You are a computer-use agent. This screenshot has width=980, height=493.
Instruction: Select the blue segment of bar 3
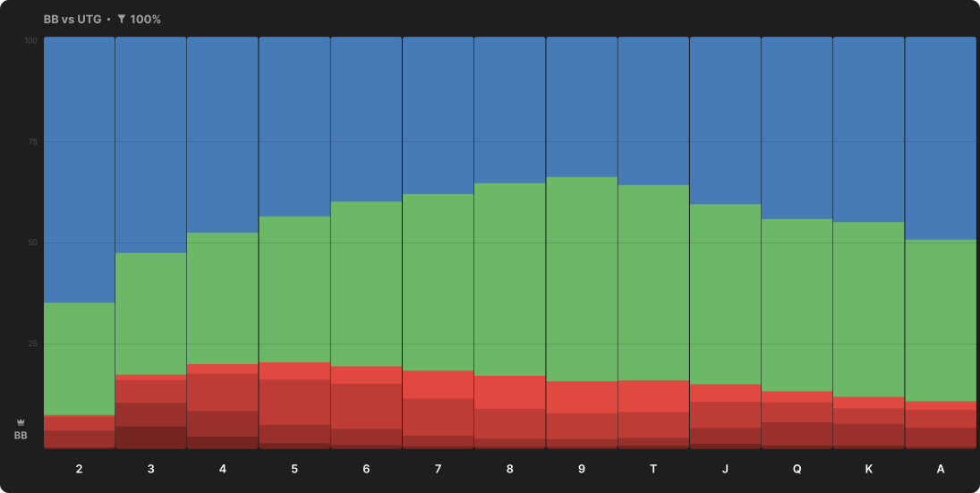[150, 145]
